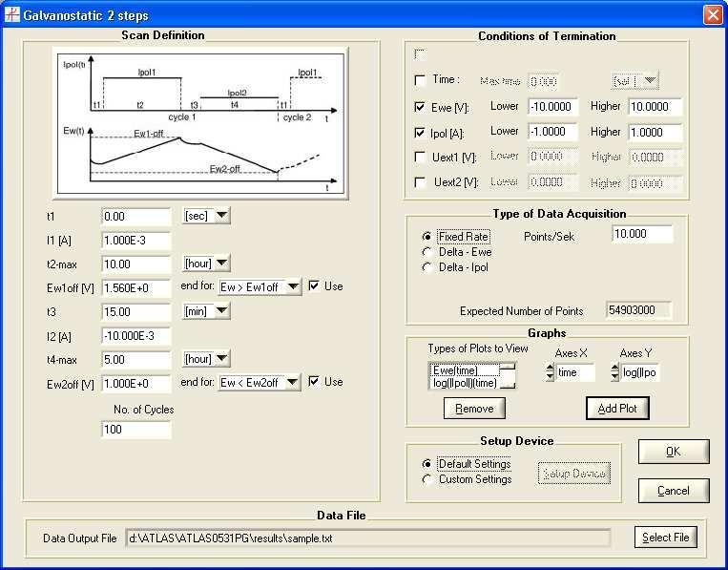The height and width of the screenshot is (570, 728).
Task: Toggle Use checkbox for Ew2off
Action: point(314,381)
